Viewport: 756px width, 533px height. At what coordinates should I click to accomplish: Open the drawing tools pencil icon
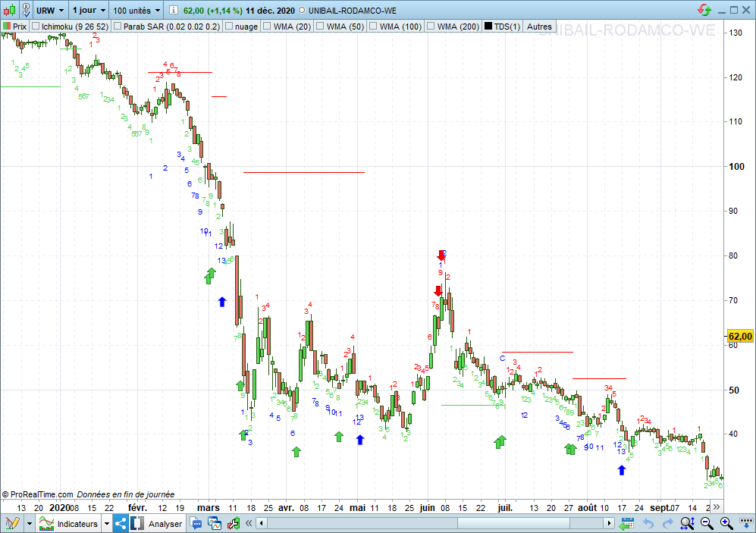tap(11, 523)
